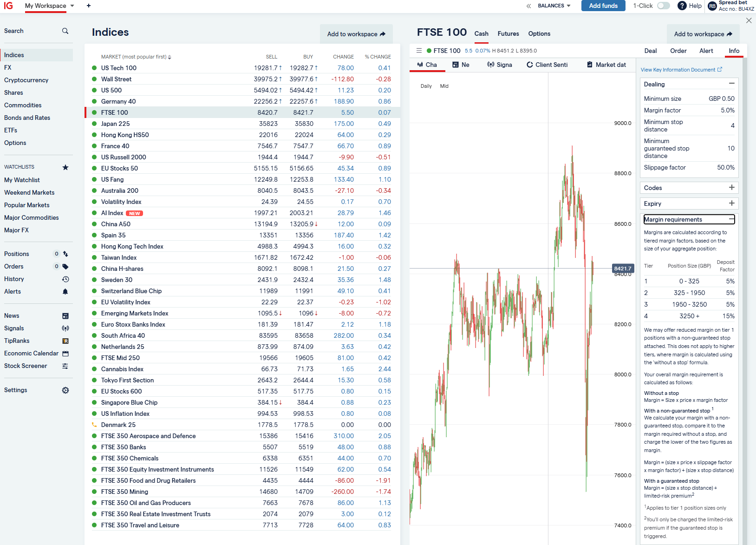Expand the Expiry section
Screen dimensions: 756x545
tap(731, 203)
